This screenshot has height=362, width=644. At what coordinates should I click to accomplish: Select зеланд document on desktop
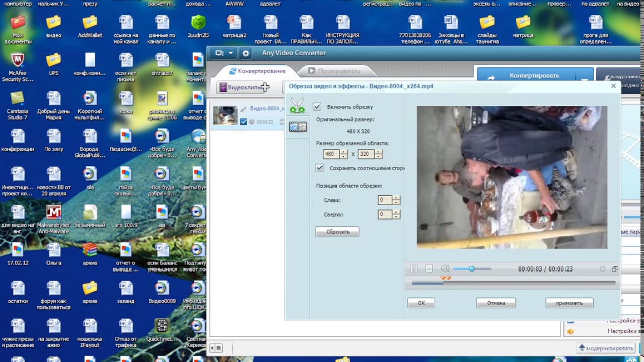click(x=126, y=292)
